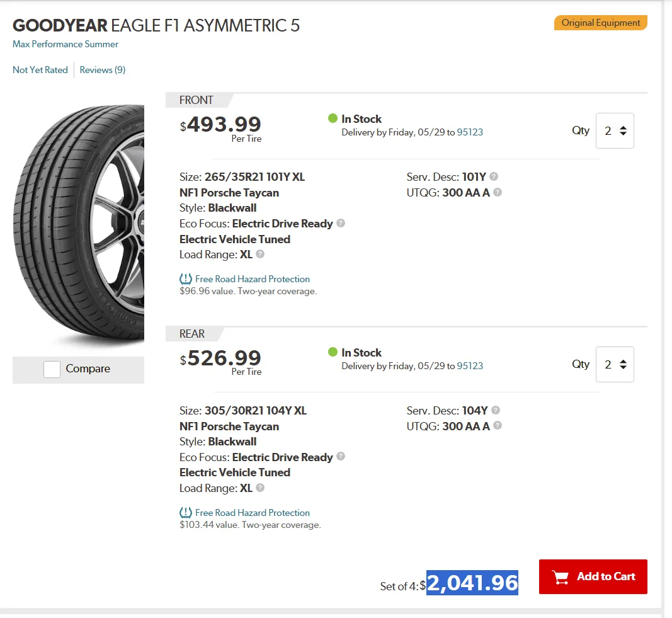The image size is (672, 618).
Task: Open help icon beside rear UTQG rating
Action: click(497, 426)
